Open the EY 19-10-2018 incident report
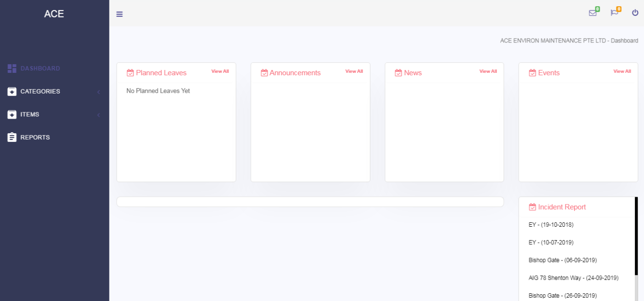The width and height of the screenshot is (644, 301). pos(551,225)
